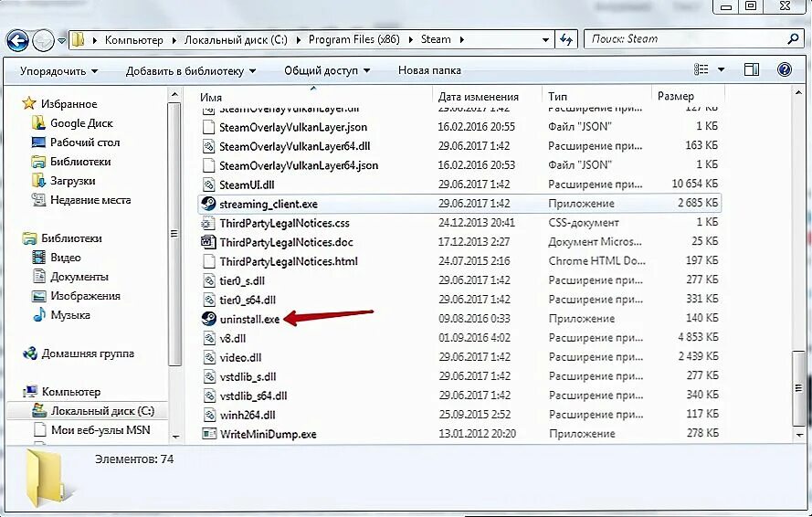Expand the view options dropdown arrow

[x=721, y=70]
